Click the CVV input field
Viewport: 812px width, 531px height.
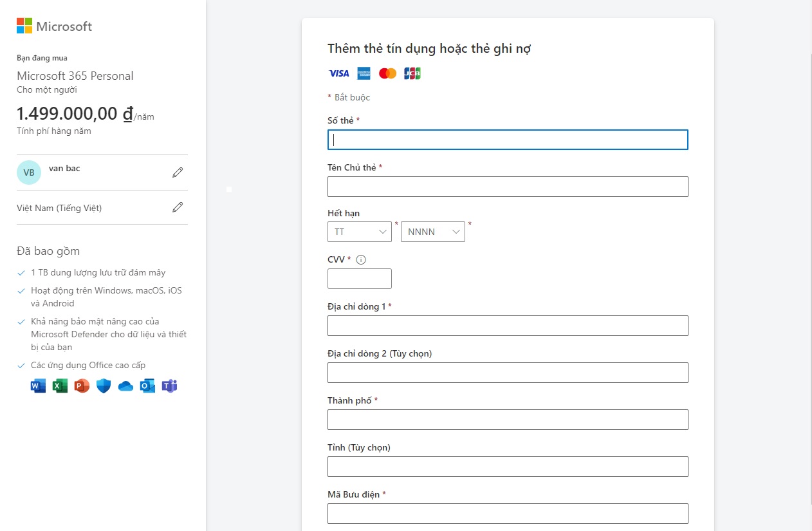[x=360, y=279]
